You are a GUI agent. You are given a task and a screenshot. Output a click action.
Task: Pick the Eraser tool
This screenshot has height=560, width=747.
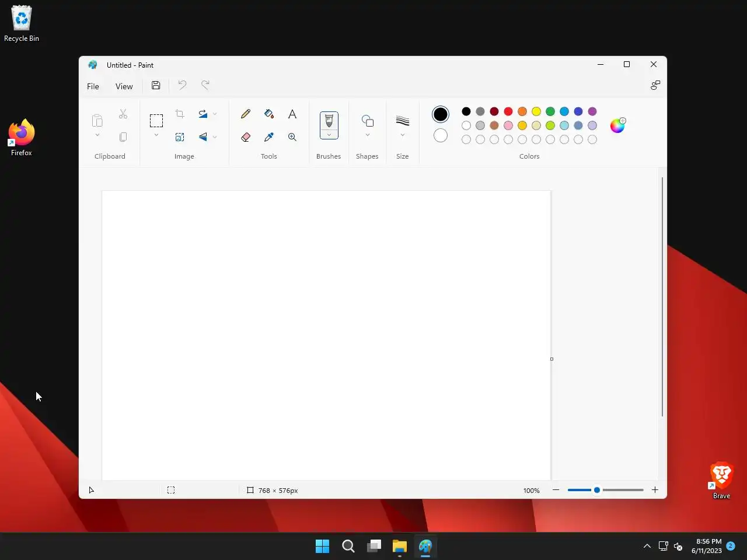pyautogui.click(x=246, y=137)
